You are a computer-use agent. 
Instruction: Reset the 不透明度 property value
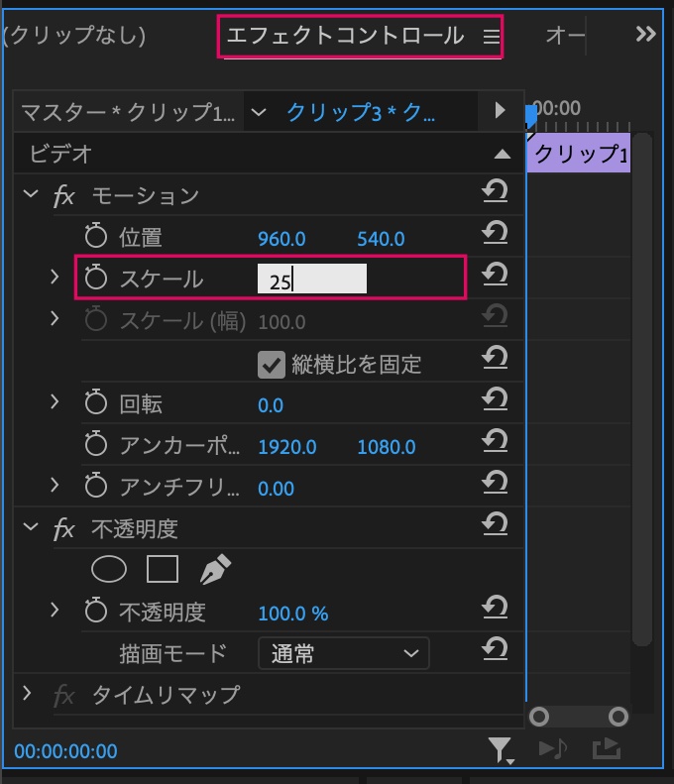pyautogui.click(x=495, y=607)
